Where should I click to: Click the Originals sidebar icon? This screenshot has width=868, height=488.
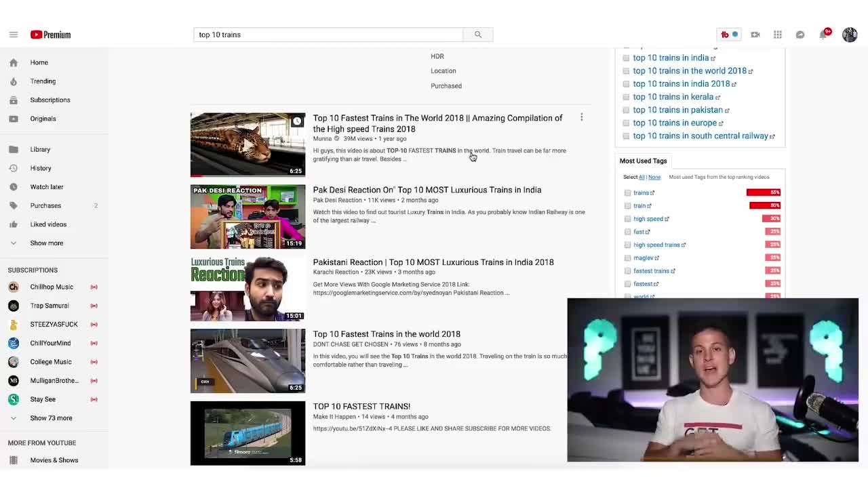pyautogui.click(x=13, y=119)
